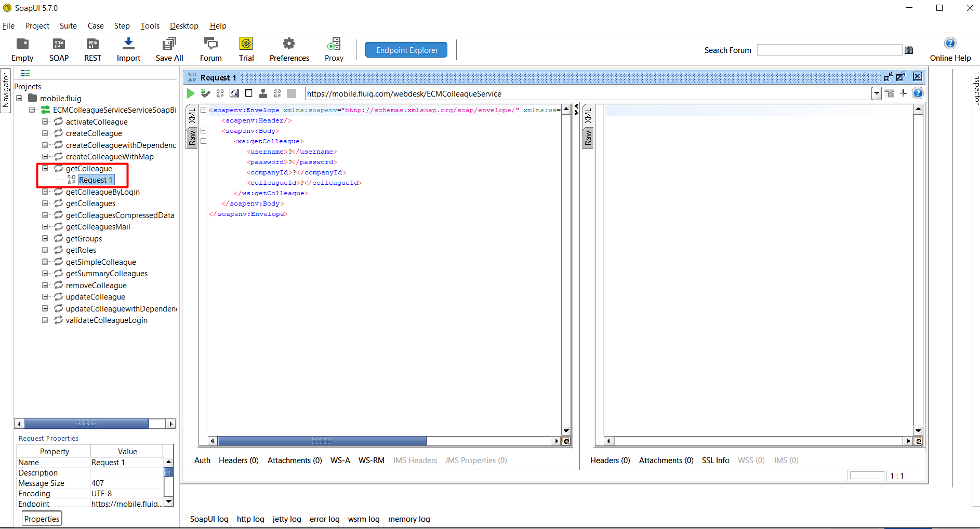Open the WS-A tab
Viewport: 980px width, 529px height.
click(x=340, y=460)
